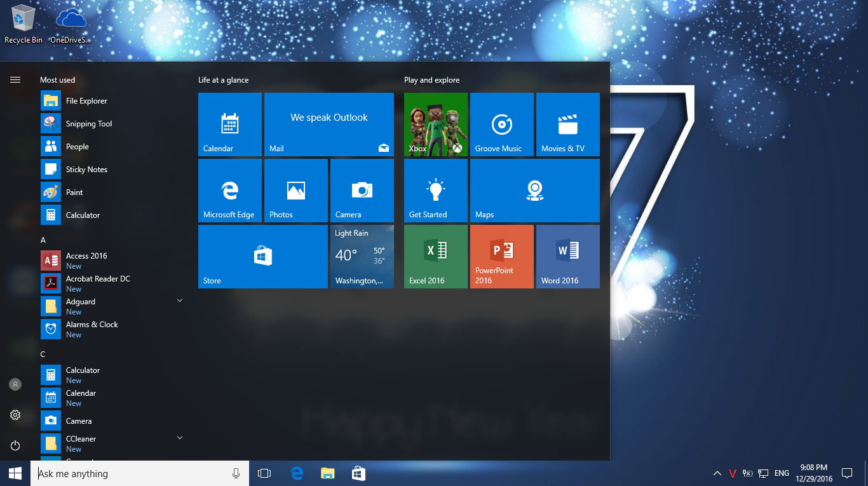868x486 pixels.
Task: Open Acrobat Reader DC in app list
Action: click(x=112, y=284)
